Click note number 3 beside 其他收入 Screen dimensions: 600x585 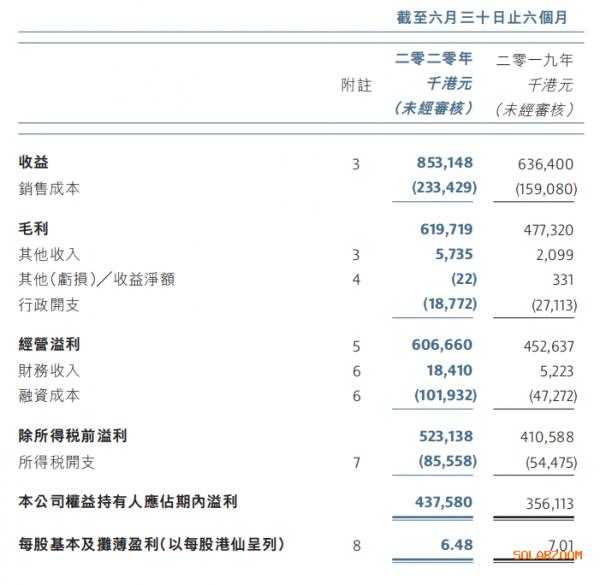(356, 255)
